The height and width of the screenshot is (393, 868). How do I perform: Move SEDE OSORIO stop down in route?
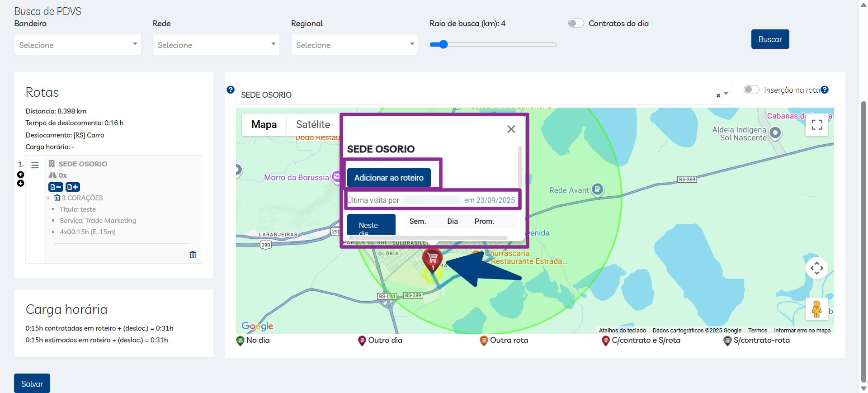[20, 183]
